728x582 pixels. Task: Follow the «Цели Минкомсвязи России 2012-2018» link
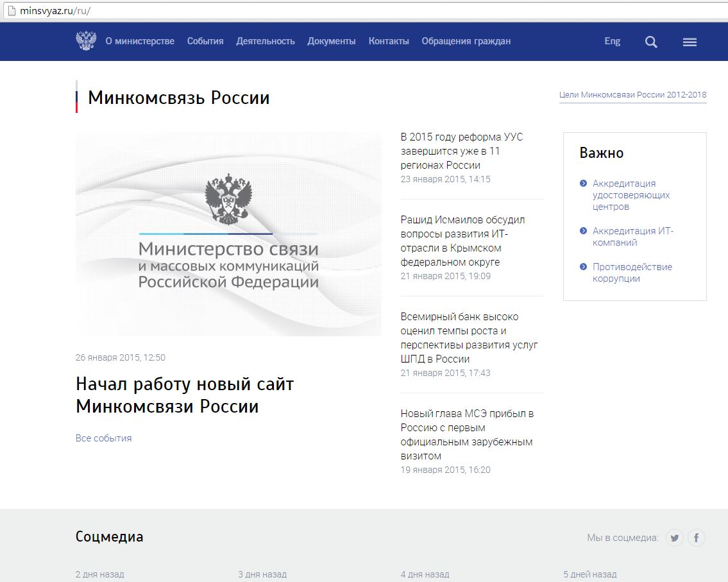[x=632, y=95]
